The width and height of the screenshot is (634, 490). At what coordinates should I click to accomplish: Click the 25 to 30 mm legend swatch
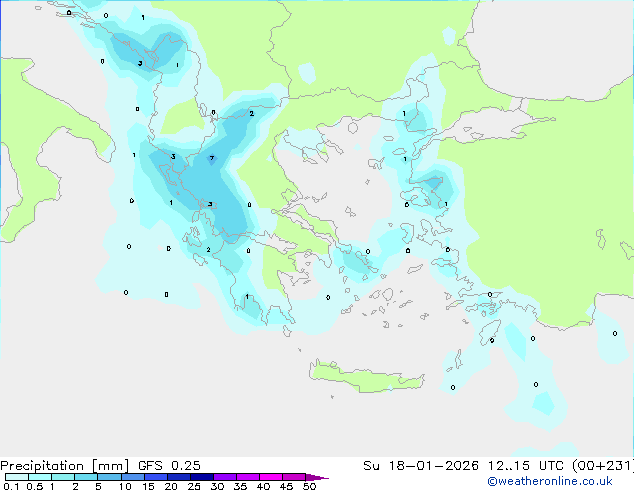202,477
